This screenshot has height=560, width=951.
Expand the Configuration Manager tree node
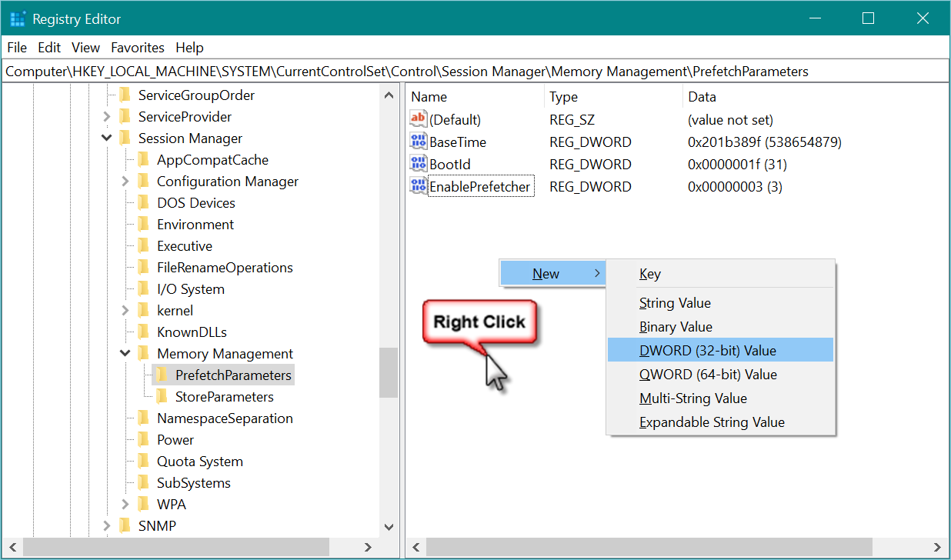point(125,182)
